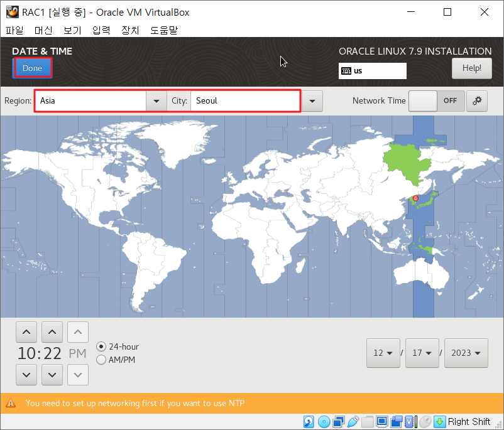504x430 pixels.
Task: Click the Help! button
Action: (x=471, y=68)
